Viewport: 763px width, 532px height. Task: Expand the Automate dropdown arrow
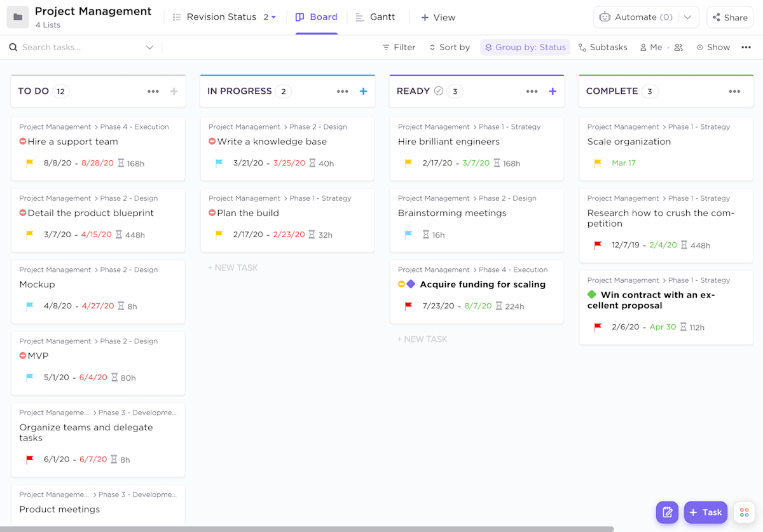[688, 17]
